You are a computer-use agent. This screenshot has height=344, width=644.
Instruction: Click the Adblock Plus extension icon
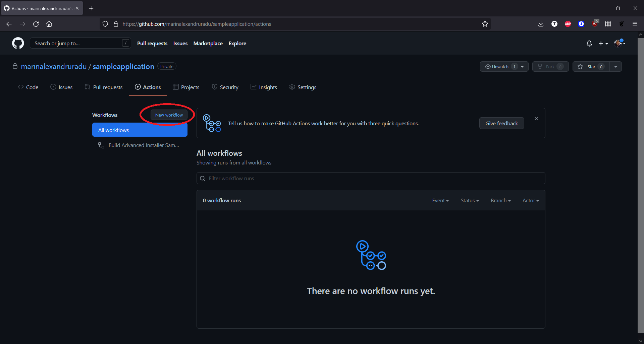coord(568,24)
